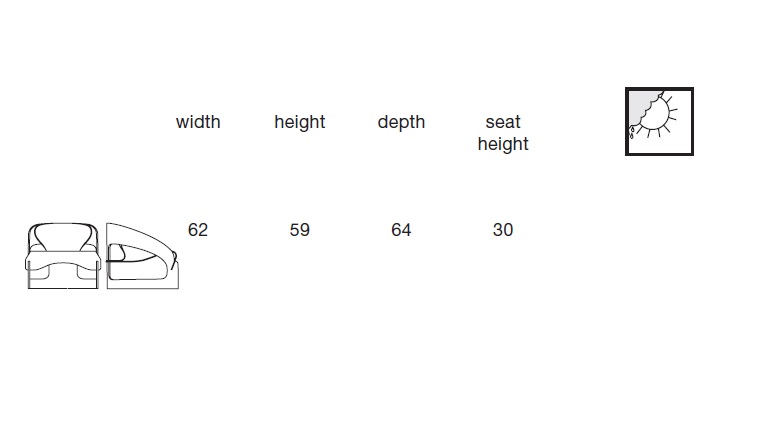Click the sun shape inside the square icon
773x421 pixels.
point(658,116)
